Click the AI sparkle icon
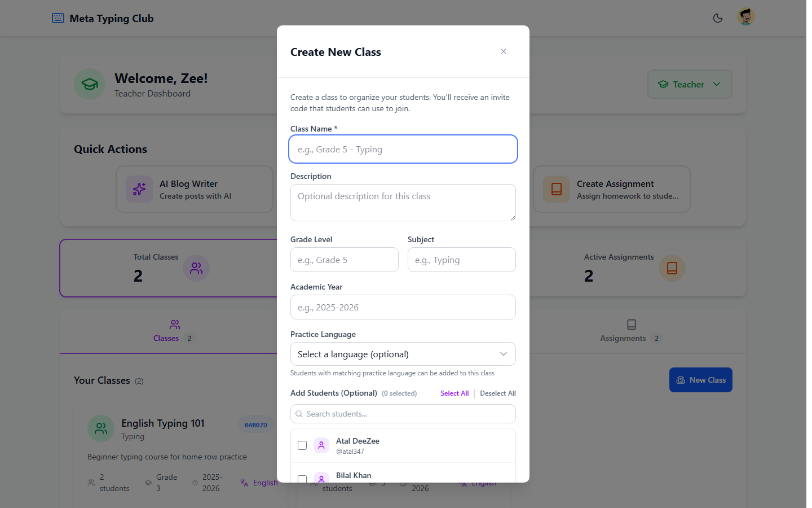 coord(139,189)
